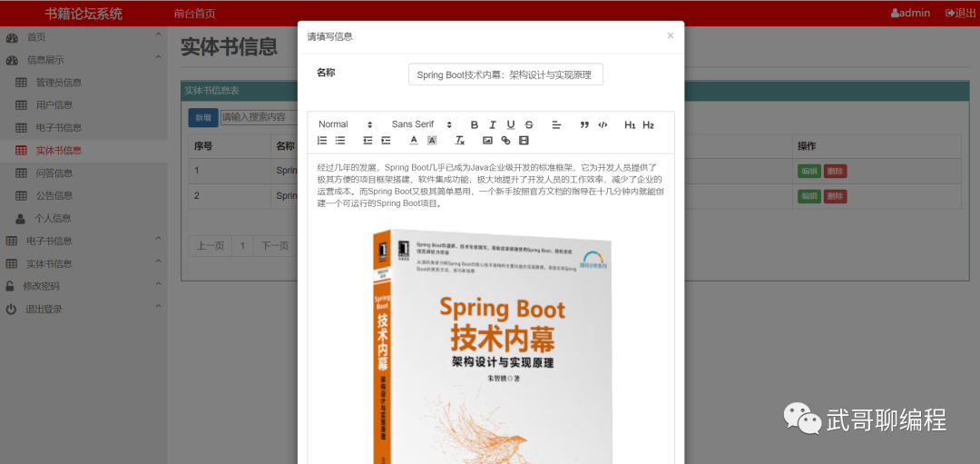Select page 1 in pagination
This screenshot has height=464, width=980.
click(242, 246)
